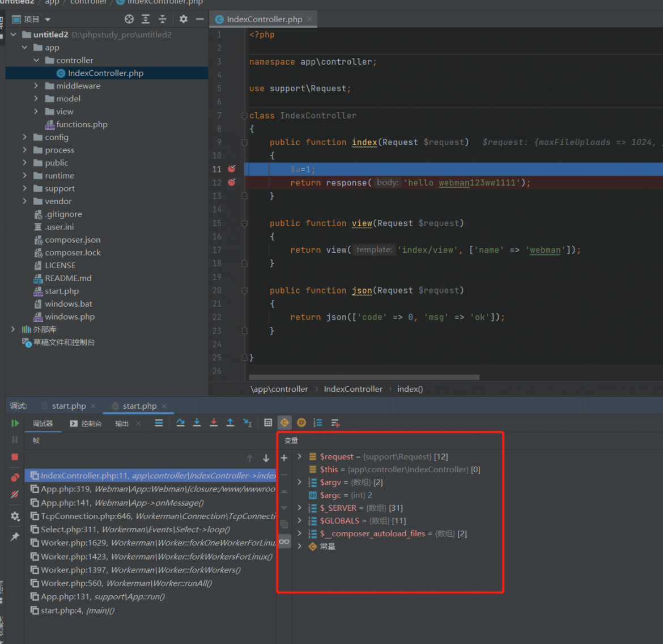This screenshot has width=663, height=644.
Task: Expand the $_SERVER array
Action: click(x=299, y=507)
